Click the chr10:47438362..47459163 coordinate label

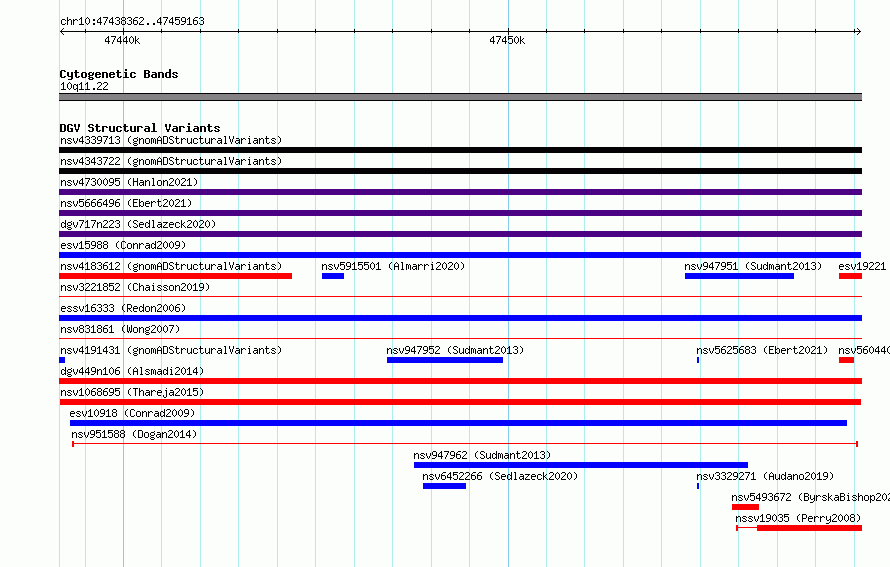132,21
